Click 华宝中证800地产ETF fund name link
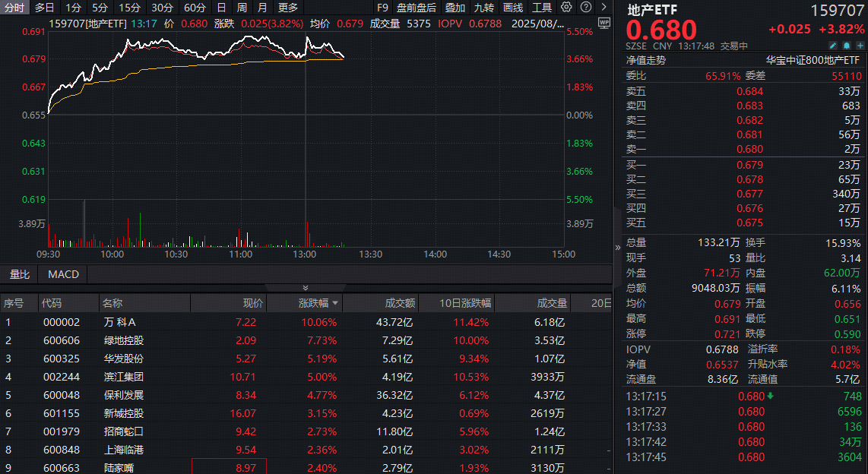 coord(813,60)
